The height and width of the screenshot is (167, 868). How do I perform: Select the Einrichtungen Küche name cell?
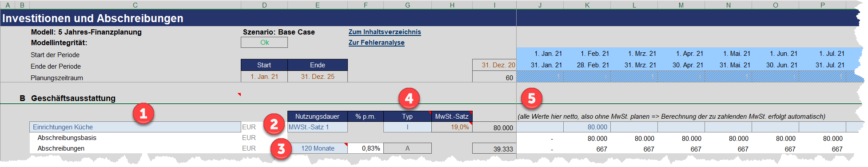coord(135,127)
